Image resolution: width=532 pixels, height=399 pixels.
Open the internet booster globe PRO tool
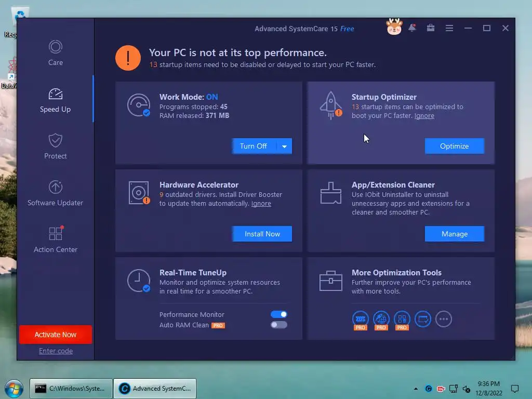(x=381, y=320)
